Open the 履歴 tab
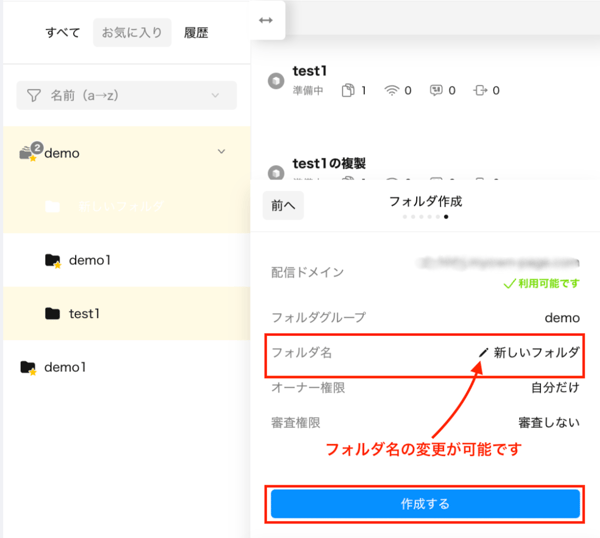This screenshot has height=538, width=600. [196, 33]
